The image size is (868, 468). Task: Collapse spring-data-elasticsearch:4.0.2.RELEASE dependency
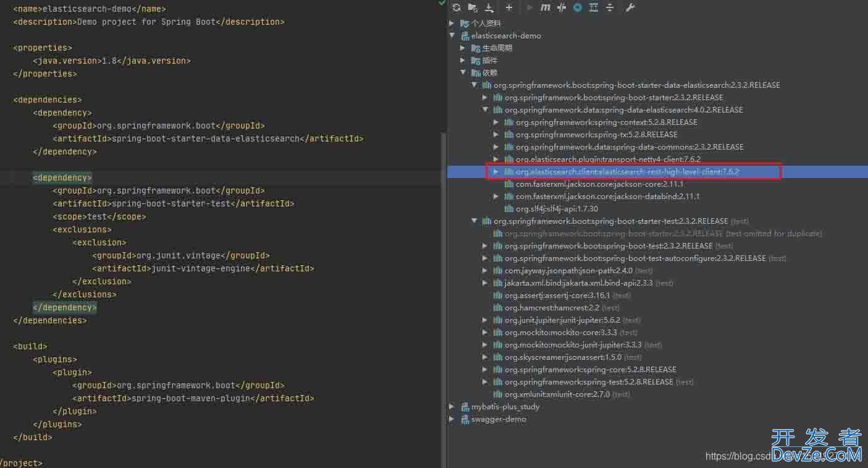coord(485,109)
